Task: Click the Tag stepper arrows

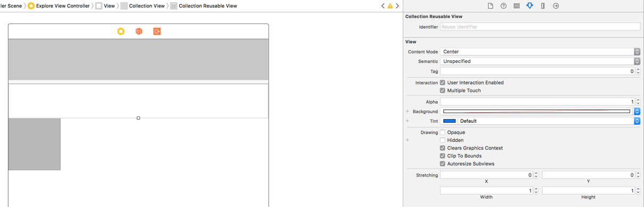Action: coord(638,71)
